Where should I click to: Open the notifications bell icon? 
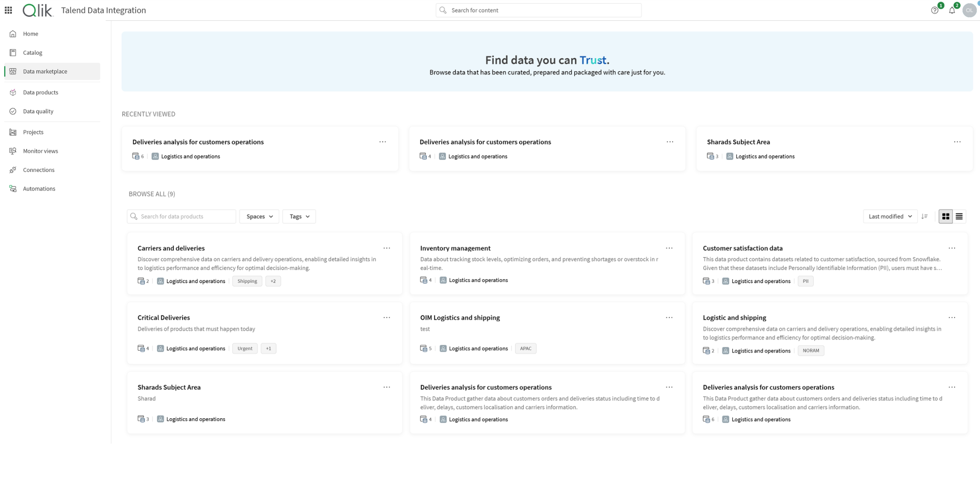coord(951,10)
